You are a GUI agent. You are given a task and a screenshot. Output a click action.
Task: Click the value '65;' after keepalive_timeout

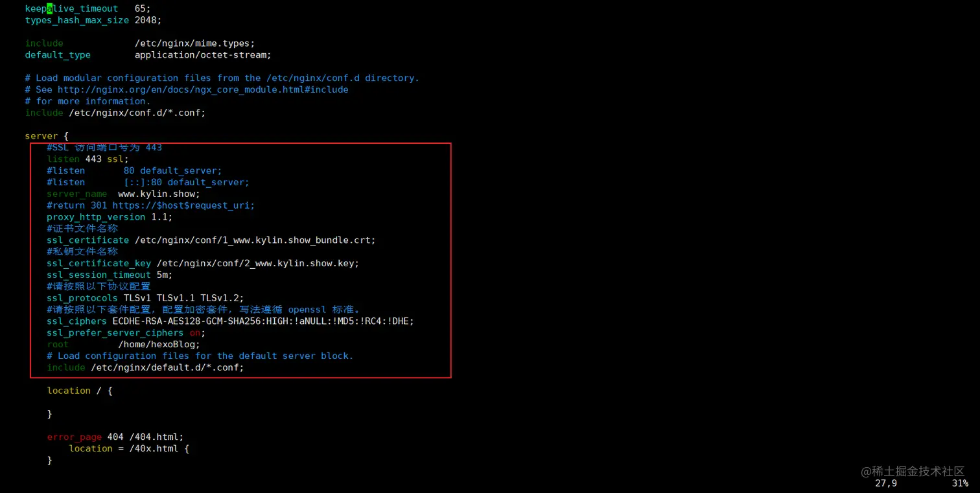143,9
